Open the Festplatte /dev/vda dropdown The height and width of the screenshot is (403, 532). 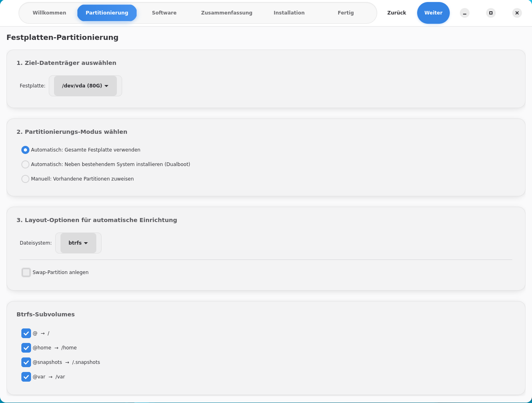coord(85,86)
